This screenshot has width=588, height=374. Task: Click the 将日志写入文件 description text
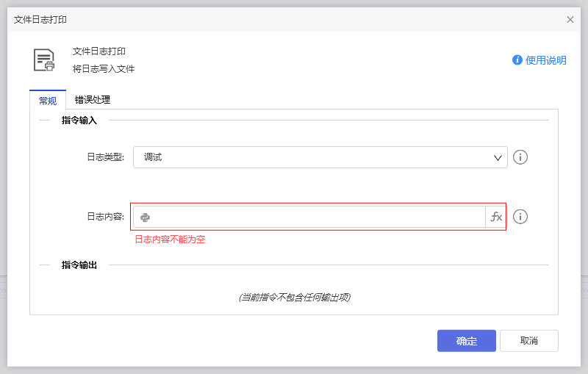pyautogui.click(x=104, y=69)
